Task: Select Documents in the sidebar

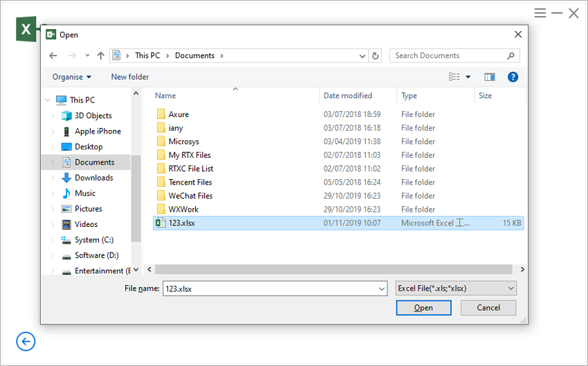Action: tap(95, 163)
